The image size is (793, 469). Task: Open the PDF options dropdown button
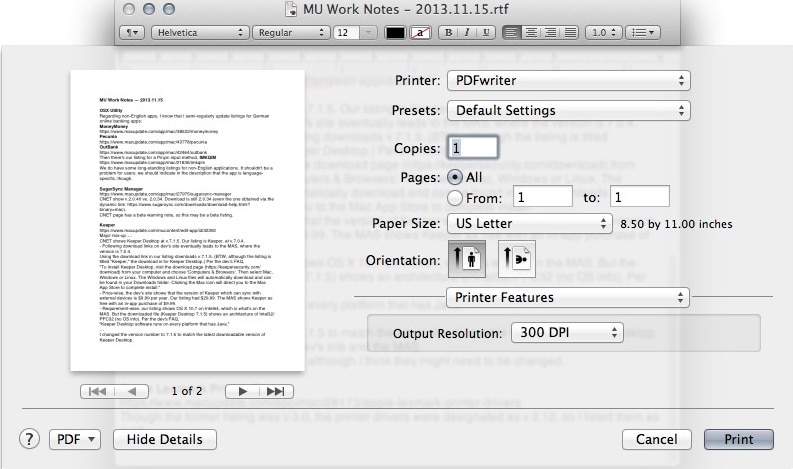[x=75, y=439]
